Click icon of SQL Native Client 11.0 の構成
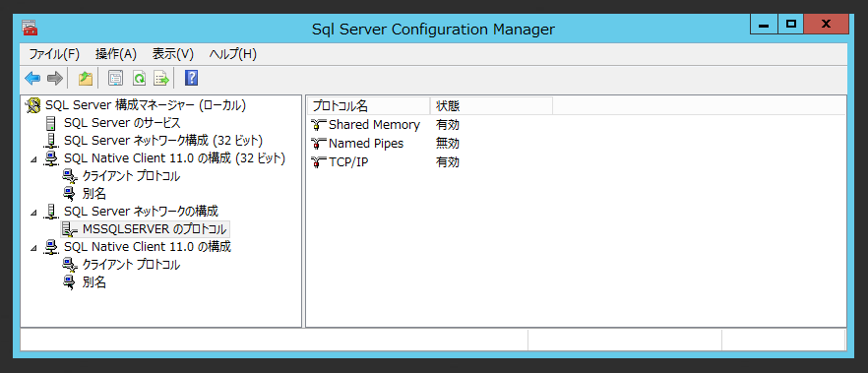868x373 pixels. point(51,247)
